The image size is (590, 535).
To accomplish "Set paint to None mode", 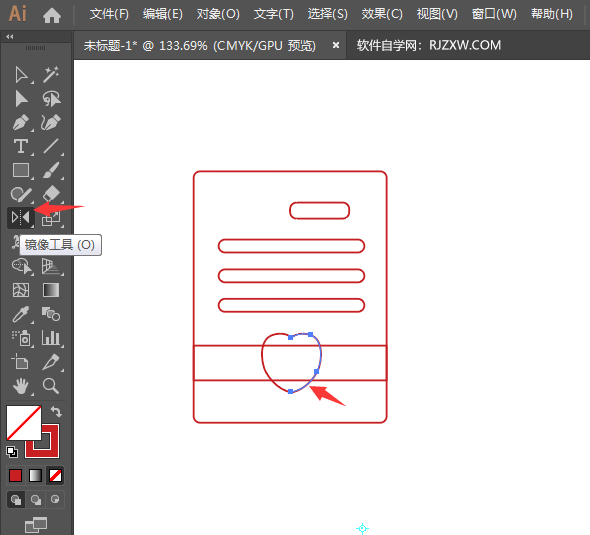I will coord(55,476).
